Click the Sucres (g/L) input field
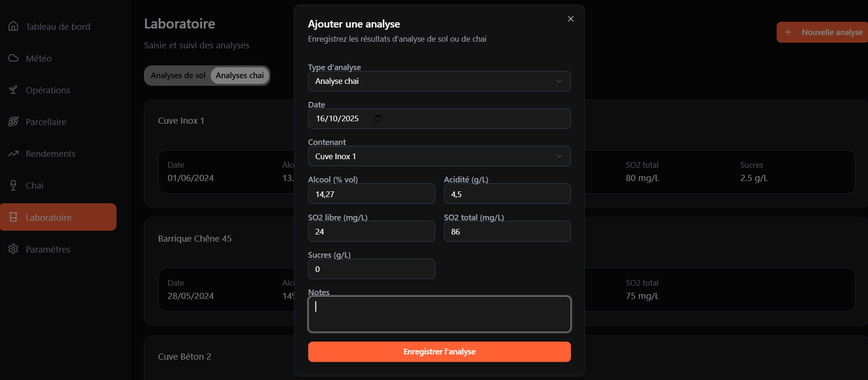Image resolution: width=868 pixels, height=380 pixels. click(x=371, y=269)
